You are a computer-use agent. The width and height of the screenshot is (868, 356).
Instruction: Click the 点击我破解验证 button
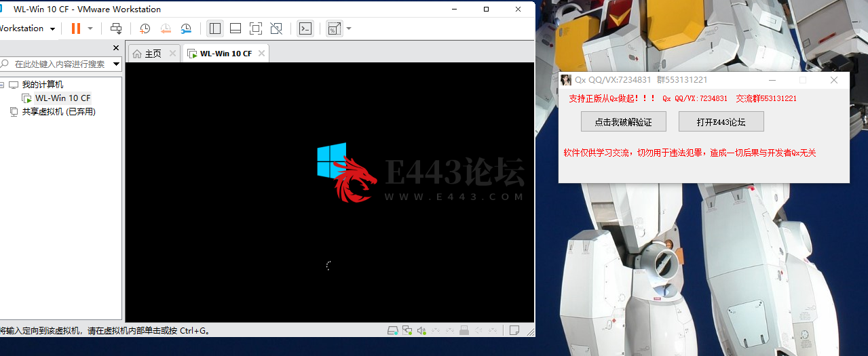coord(623,122)
